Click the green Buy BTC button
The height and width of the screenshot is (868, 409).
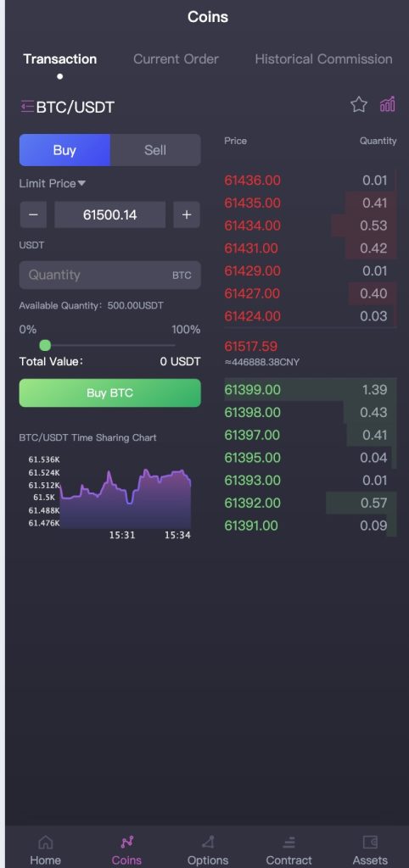109,393
